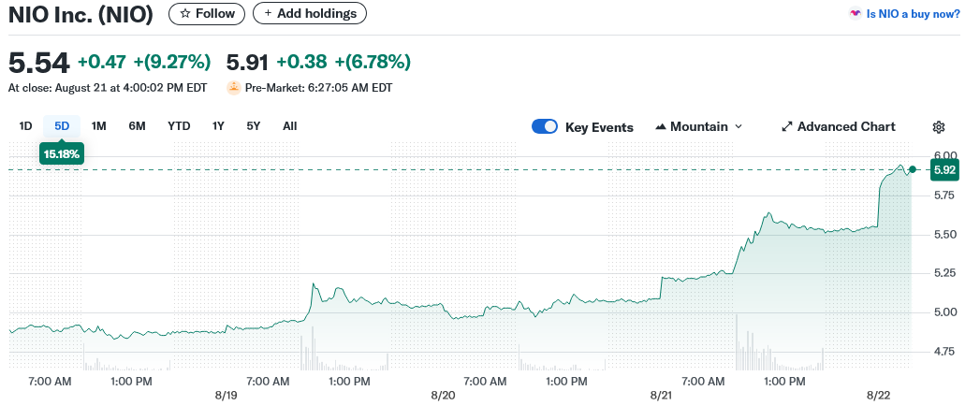The width and height of the screenshot is (980, 420).
Task: Switch to the 1M time range
Action: click(99, 126)
